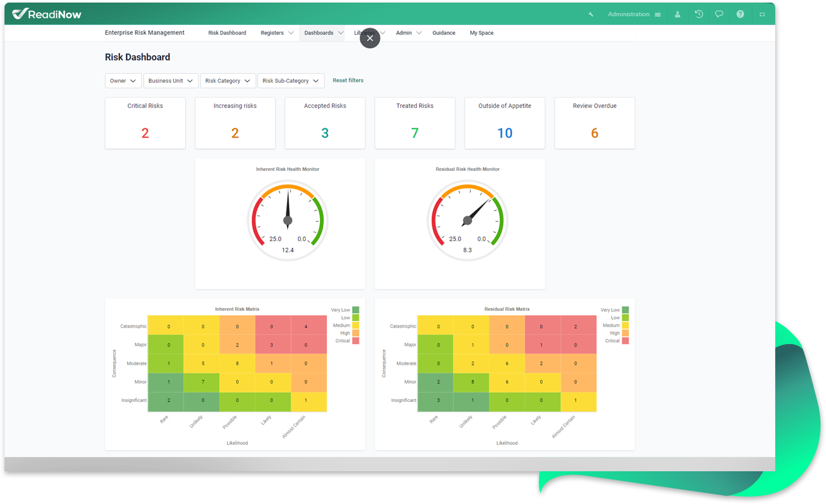Open the Accepted Risks card

tap(325, 123)
